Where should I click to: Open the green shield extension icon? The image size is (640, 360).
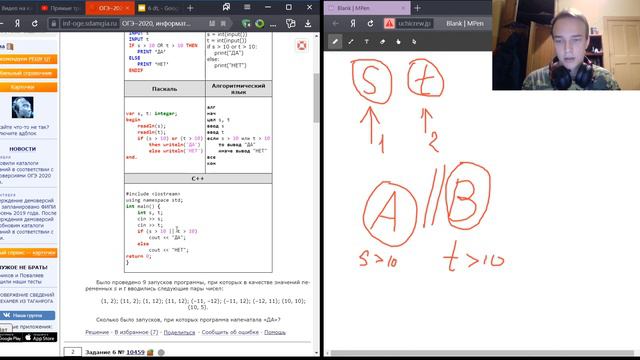(x=246, y=24)
